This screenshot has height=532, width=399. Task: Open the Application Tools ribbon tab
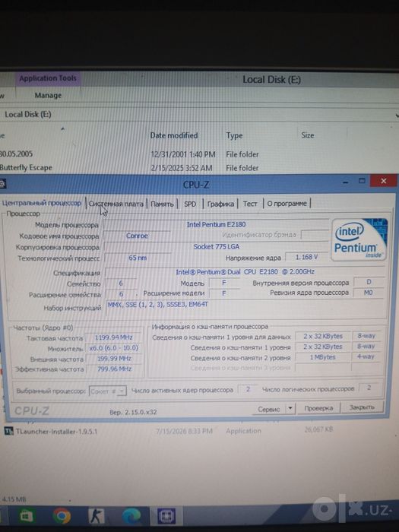tap(48, 78)
